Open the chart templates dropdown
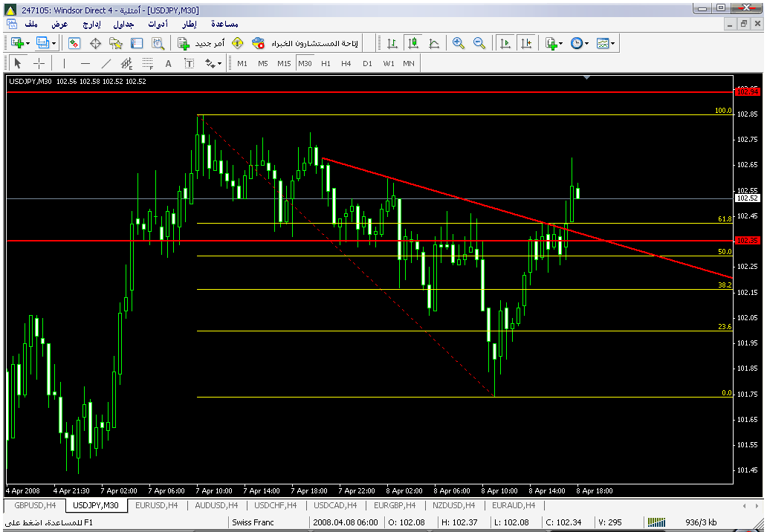Viewport: 767px width, 532px height. 612,44
